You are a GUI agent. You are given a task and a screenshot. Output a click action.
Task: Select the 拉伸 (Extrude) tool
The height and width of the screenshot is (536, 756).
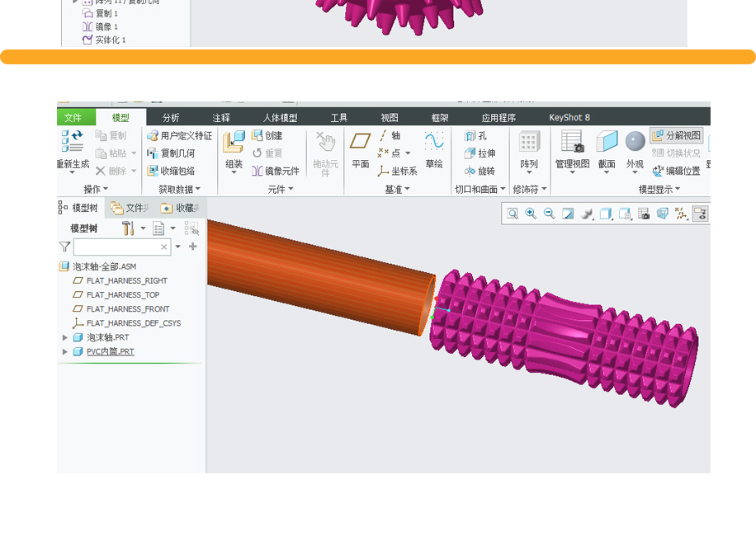coord(480,153)
